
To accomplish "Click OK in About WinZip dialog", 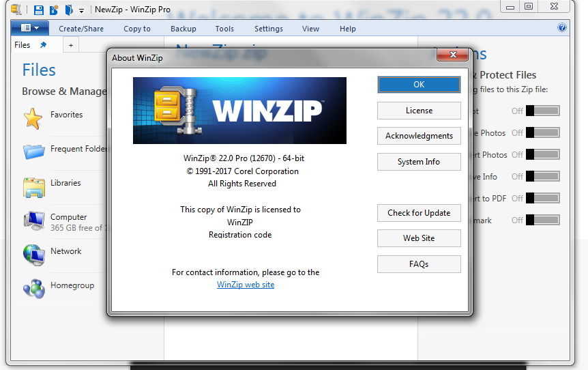I will coord(419,85).
